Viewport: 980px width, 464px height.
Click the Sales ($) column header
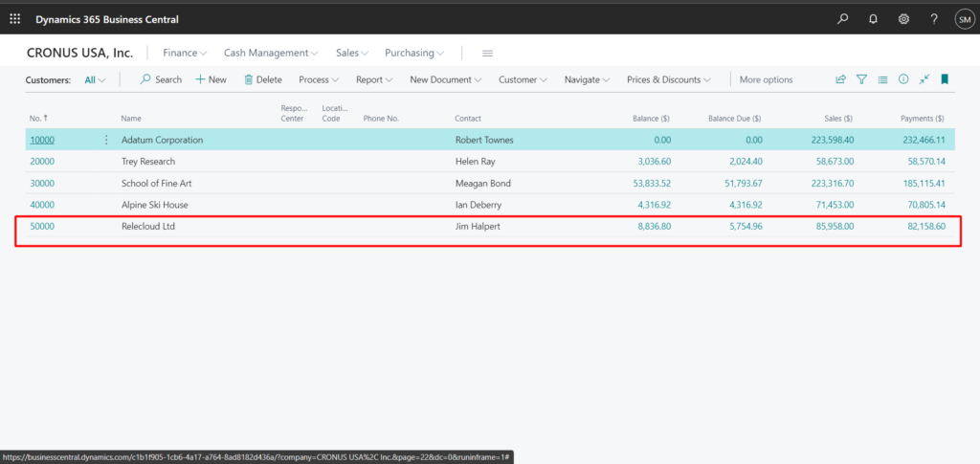838,118
